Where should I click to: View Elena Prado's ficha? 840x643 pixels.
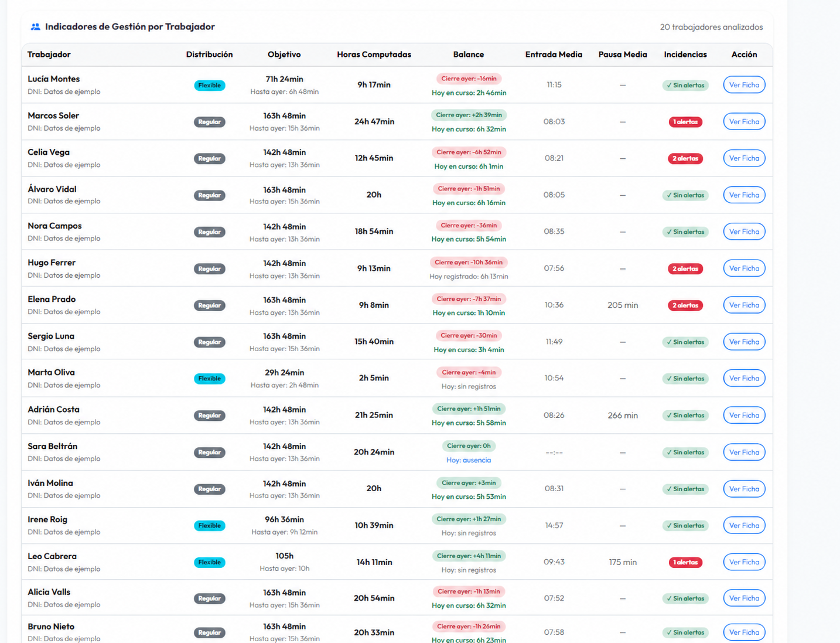[x=744, y=305]
